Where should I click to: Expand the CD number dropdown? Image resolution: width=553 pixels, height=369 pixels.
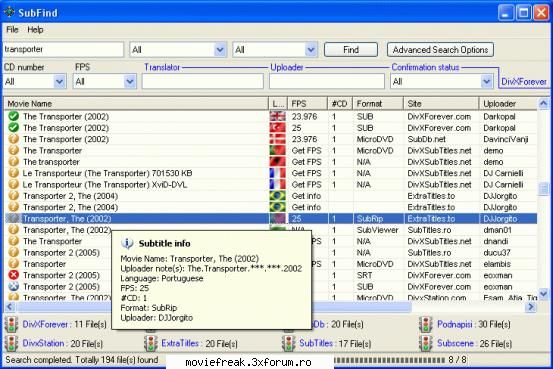[x=59, y=81]
